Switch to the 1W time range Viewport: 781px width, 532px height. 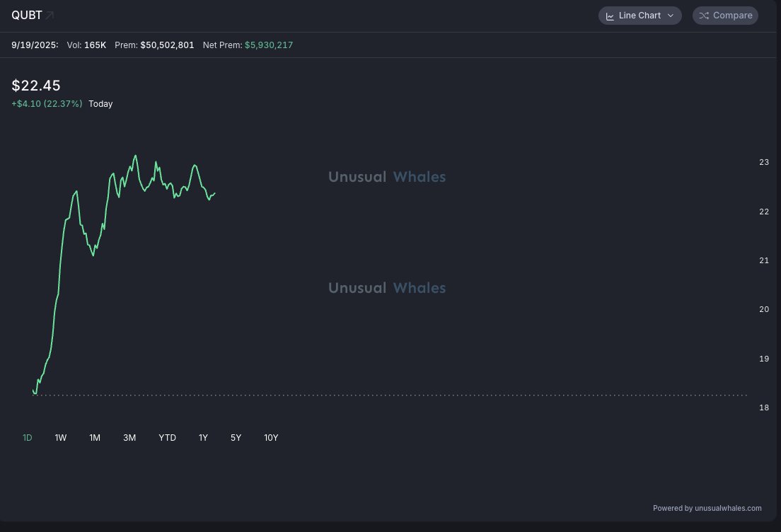(61, 438)
